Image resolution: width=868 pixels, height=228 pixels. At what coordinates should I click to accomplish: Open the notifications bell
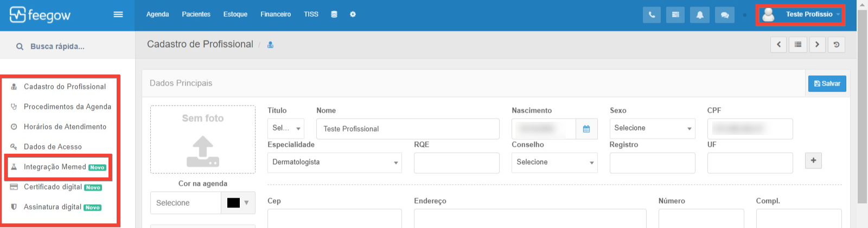[x=700, y=15]
